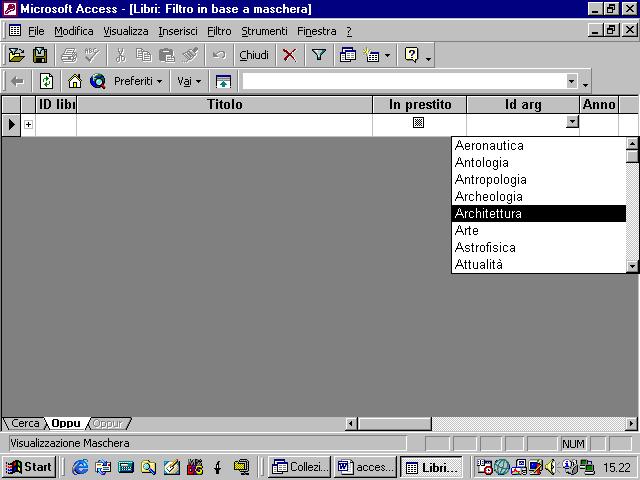640x480 pixels.
Task: Click the Format Painter brush icon
Action: [190, 55]
